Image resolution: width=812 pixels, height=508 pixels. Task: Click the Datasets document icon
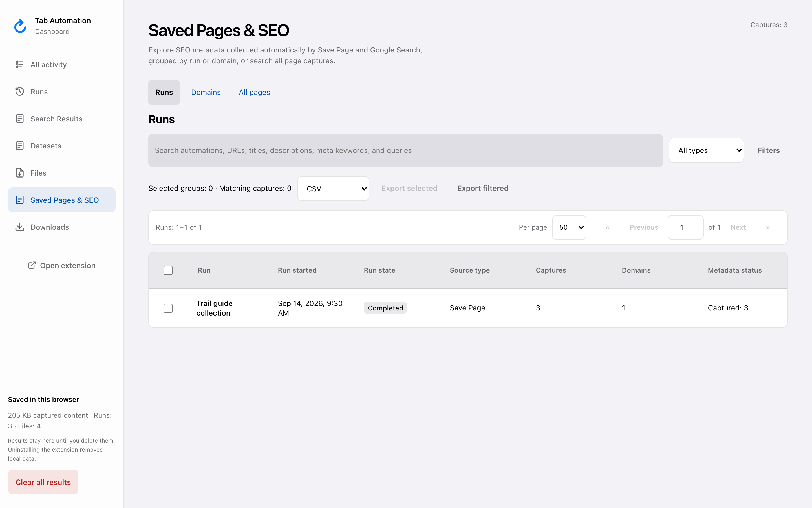[x=19, y=145]
